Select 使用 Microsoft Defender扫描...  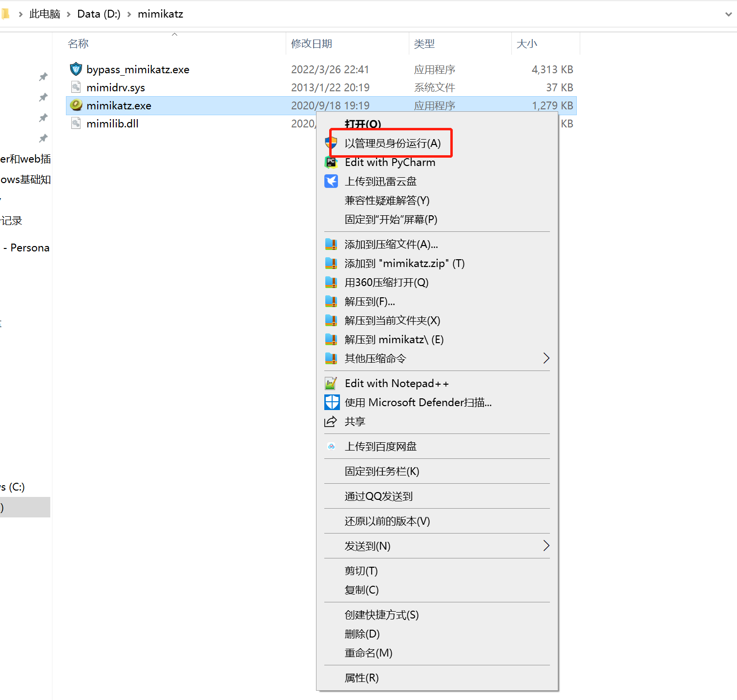[418, 402]
